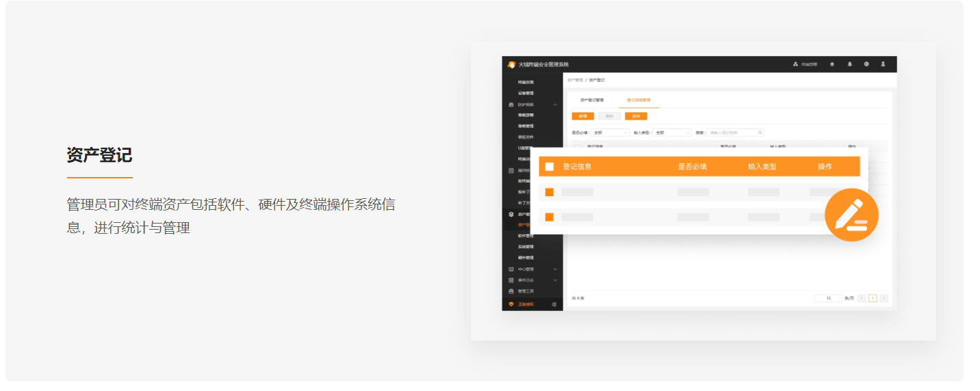The width and height of the screenshot is (980, 391).
Task: Open the 是否必填 filter dropdown
Action: pyautogui.click(x=610, y=133)
